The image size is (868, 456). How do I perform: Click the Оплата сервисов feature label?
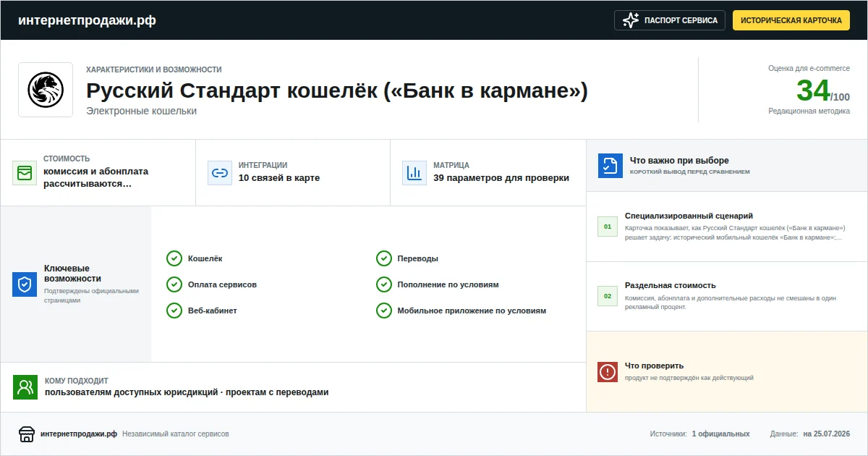click(x=222, y=284)
